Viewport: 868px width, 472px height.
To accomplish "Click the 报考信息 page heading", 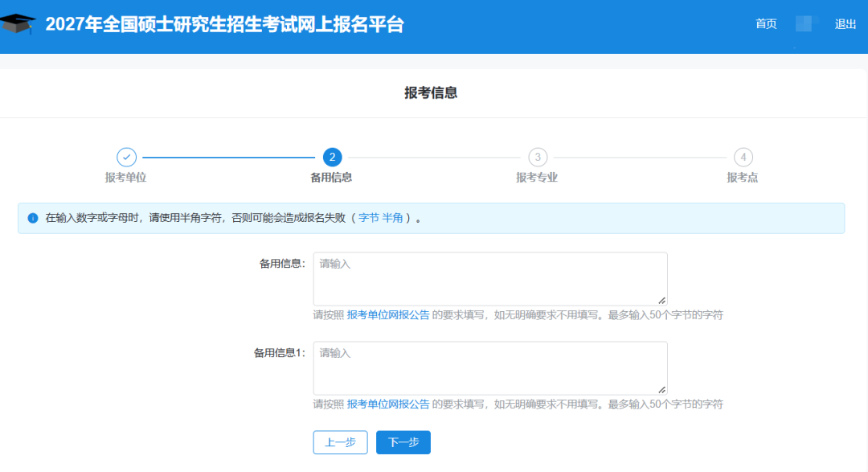I will [x=431, y=92].
